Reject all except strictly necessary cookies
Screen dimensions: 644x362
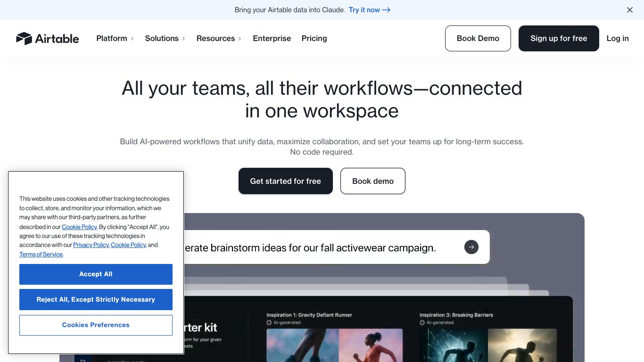(96, 300)
